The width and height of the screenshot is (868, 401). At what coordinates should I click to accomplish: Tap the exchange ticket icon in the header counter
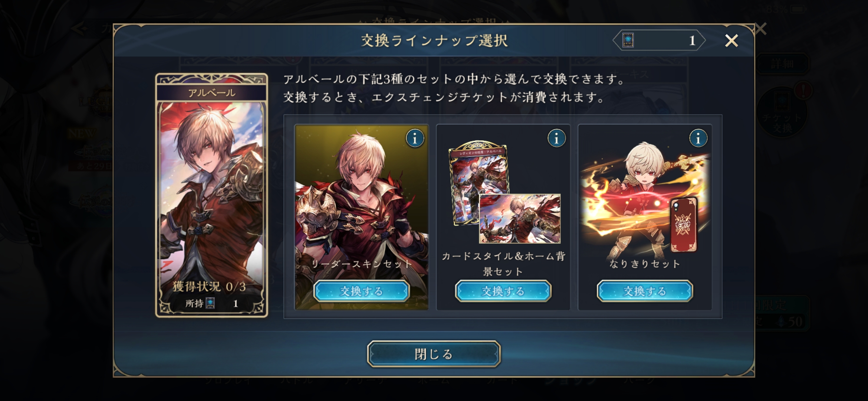(628, 40)
